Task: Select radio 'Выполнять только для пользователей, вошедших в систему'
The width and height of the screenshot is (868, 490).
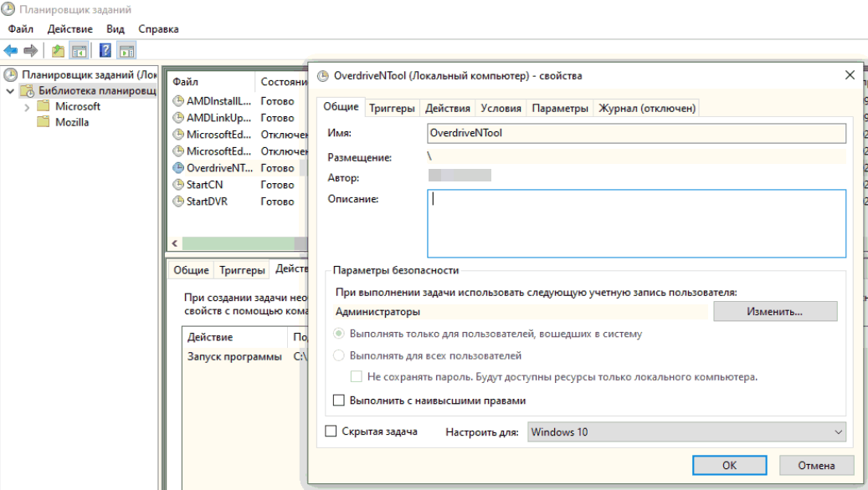Action: (x=339, y=334)
